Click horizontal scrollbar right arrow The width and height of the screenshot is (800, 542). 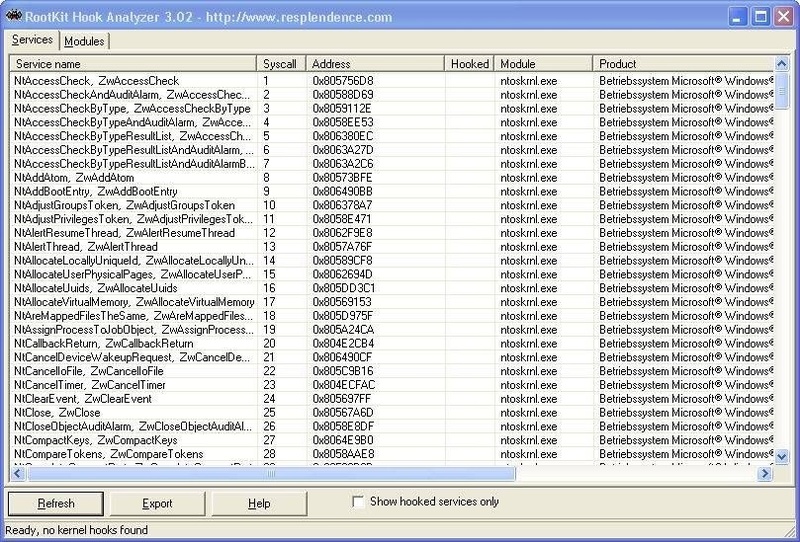coord(765,474)
